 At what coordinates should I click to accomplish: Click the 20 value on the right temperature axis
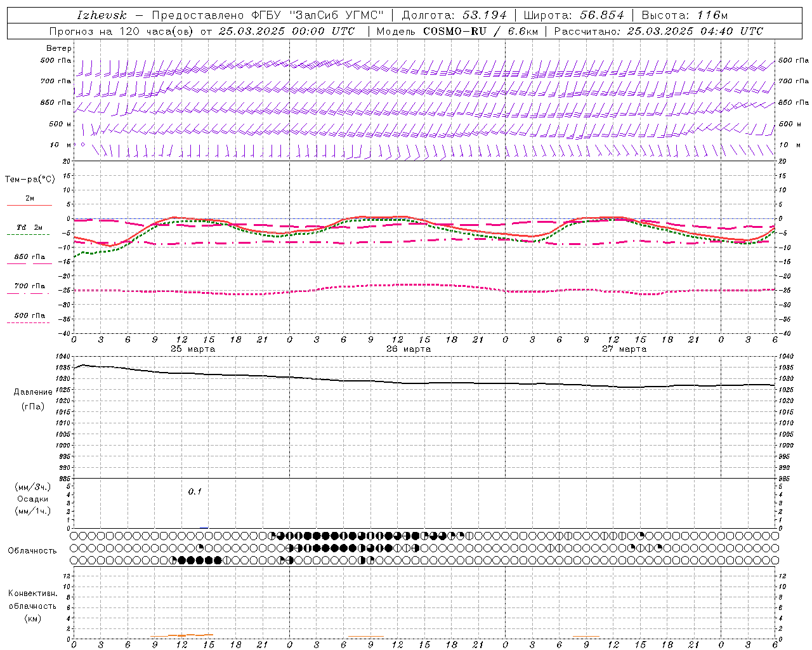point(783,162)
